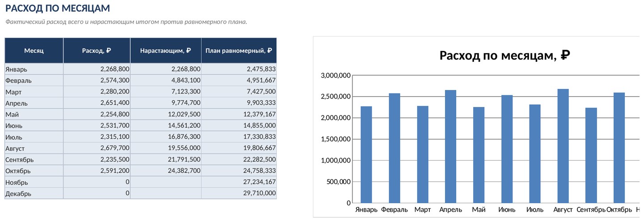Select the cell with value 2,591,200
Screen dimensions: 644x222
[97, 171]
